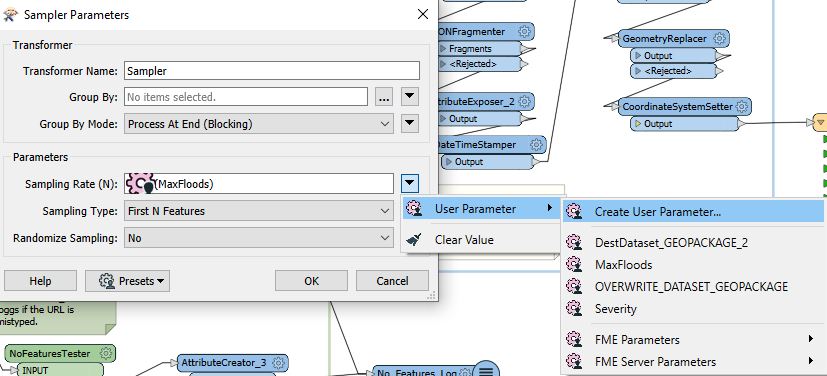This screenshot has width=827, height=376.
Task: Click AttributeExposer_2 Output port
Action: (479, 119)
